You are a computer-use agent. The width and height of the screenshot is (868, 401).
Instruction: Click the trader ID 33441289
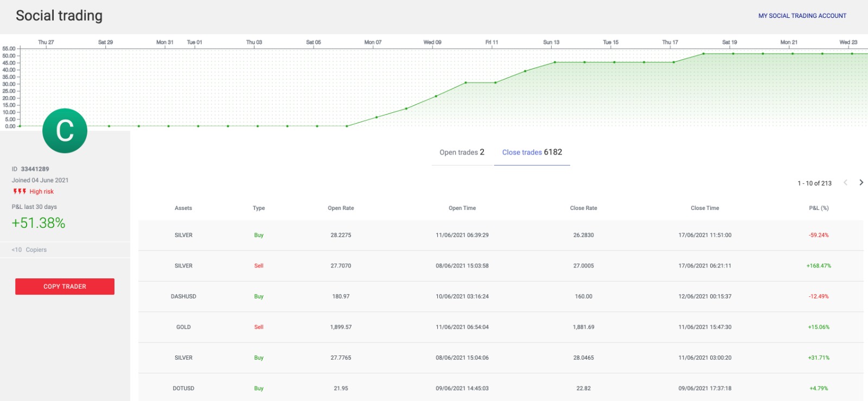pyautogui.click(x=35, y=169)
